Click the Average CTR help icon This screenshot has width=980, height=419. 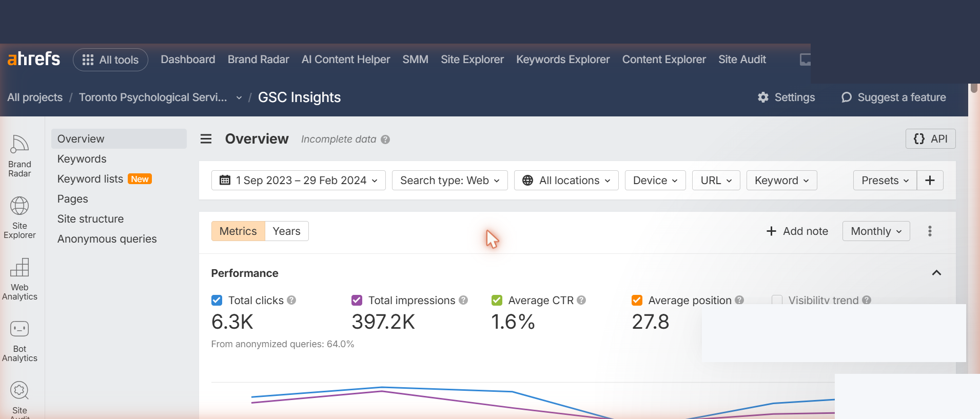581,300
